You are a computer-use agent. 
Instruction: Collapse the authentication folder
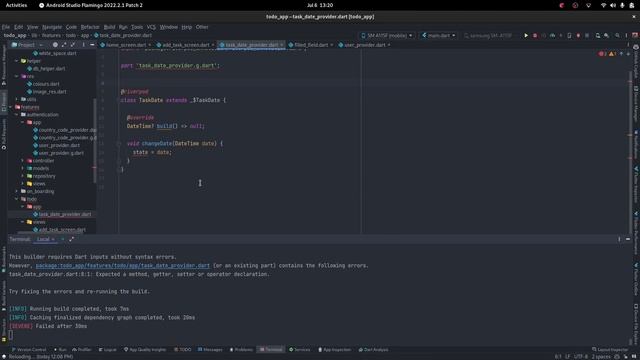17,115
